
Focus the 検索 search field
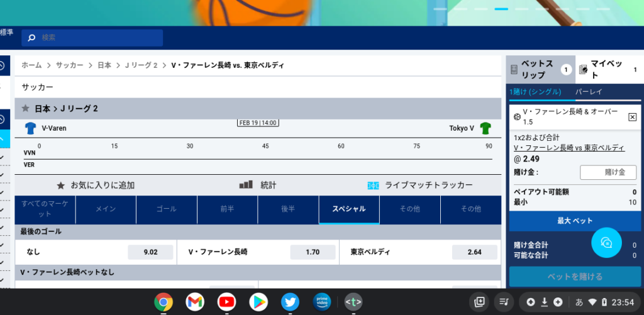click(92, 38)
